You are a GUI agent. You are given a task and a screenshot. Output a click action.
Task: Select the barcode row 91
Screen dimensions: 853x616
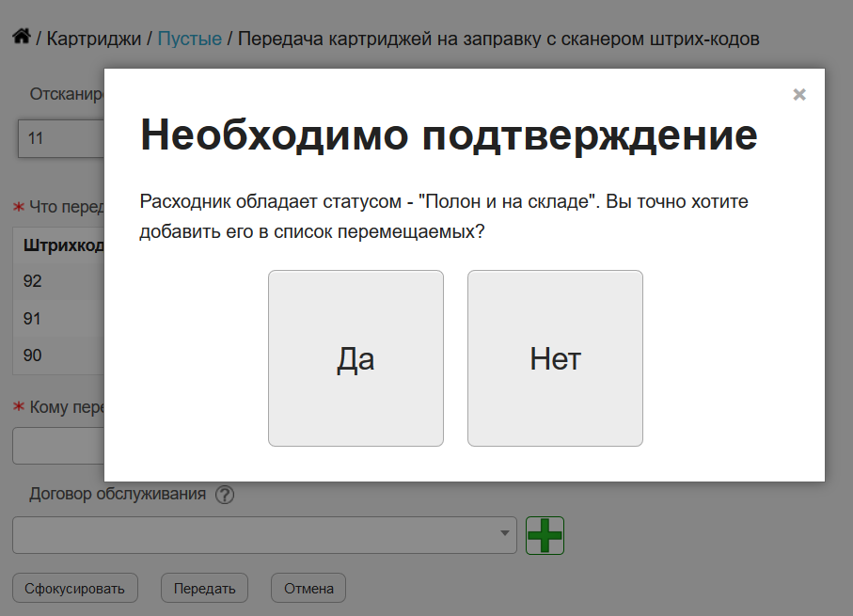pyautogui.click(x=58, y=318)
